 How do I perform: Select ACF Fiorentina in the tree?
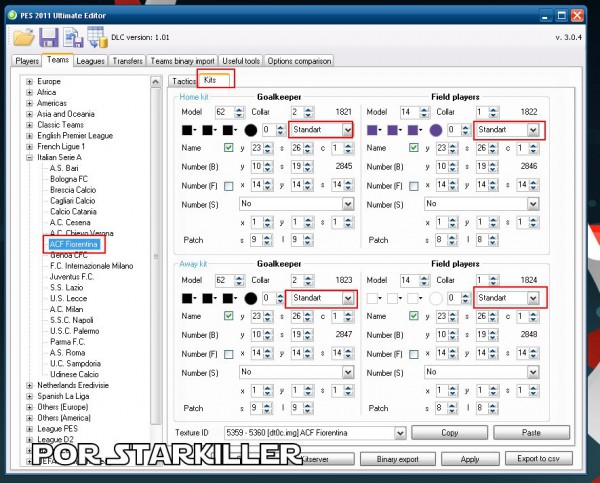click(x=74, y=244)
